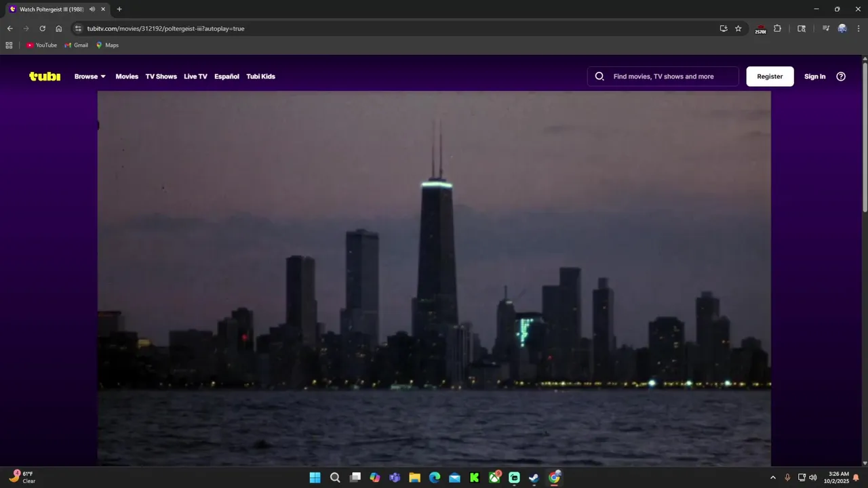Open the media controls music-note icon

[826, 28]
